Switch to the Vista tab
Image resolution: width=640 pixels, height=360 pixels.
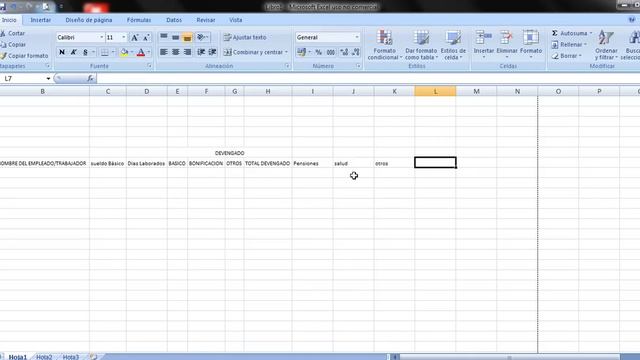tap(236, 20)
